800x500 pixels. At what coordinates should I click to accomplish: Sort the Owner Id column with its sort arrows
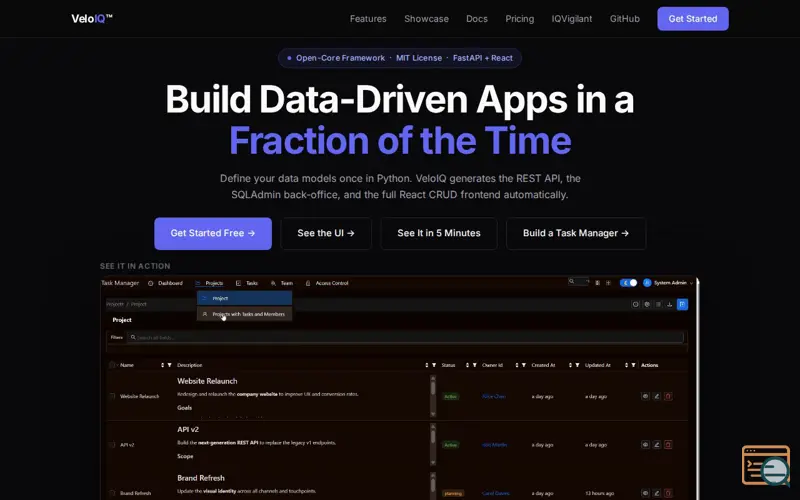tap(516, 365)
